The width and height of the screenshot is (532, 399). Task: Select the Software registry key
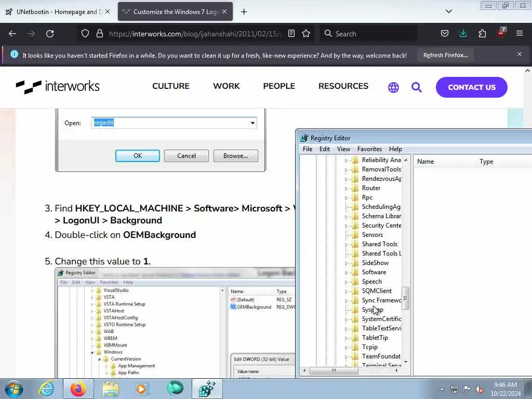click(x=374, y=272)
